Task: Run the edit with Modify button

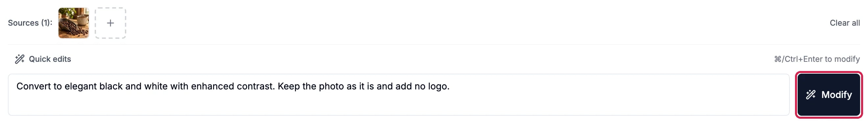Action: coord(829,95)
